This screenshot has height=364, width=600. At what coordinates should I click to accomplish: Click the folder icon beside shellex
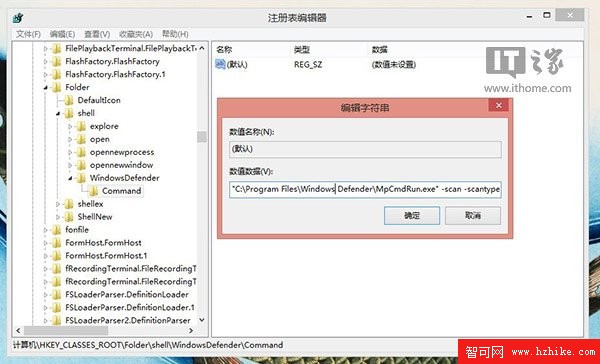tap(69, 204)
